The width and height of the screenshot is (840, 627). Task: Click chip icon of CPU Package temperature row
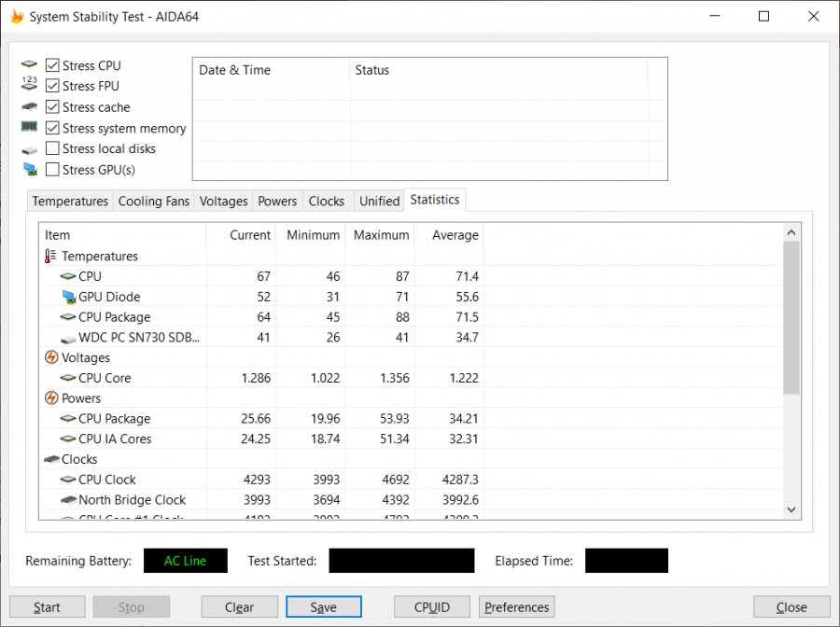pos(67,317)
